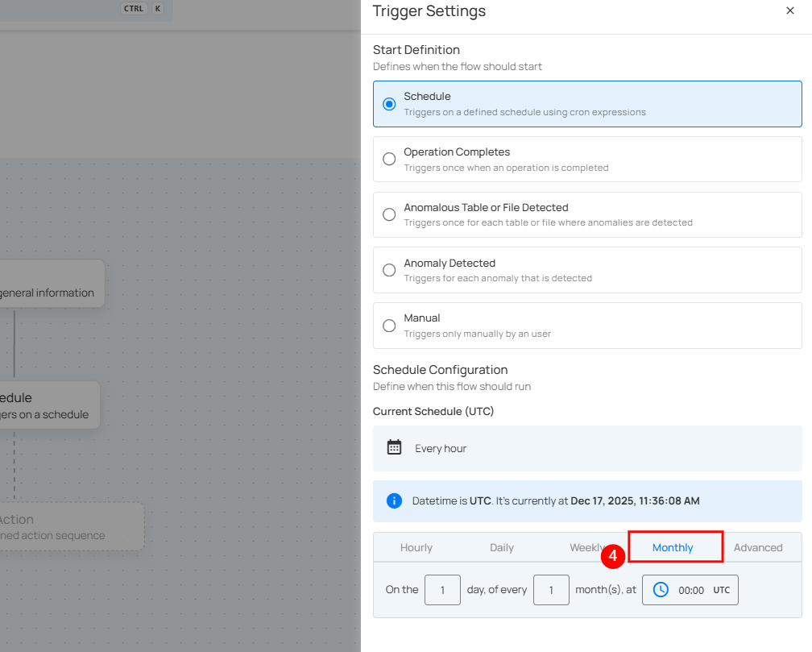Open the Weekly schedule tab
Image resolution: width=812 pixels, height=652 pixels.
pyautogui.click(x=586, y=548)
